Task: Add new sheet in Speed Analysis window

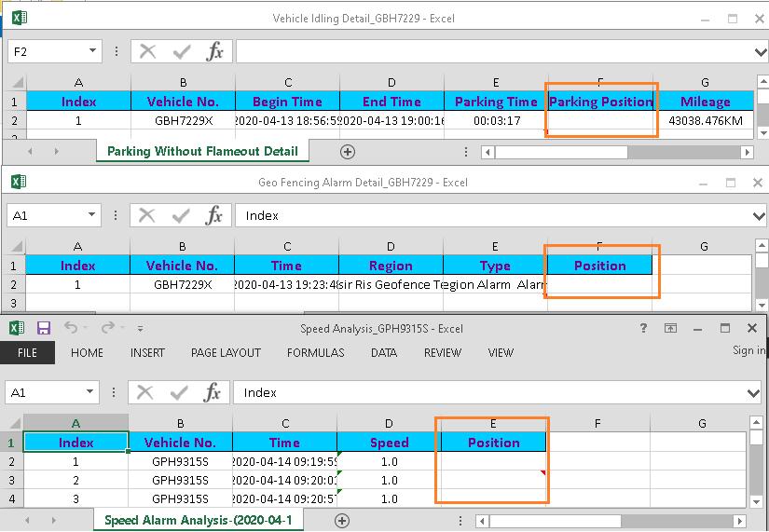Action: (342, 520)
